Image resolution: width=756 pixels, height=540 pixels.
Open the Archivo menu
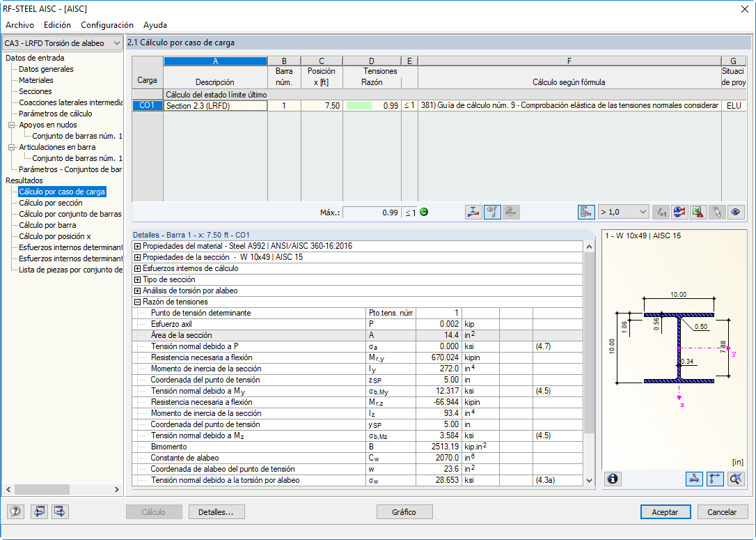[x=19, y=25]
